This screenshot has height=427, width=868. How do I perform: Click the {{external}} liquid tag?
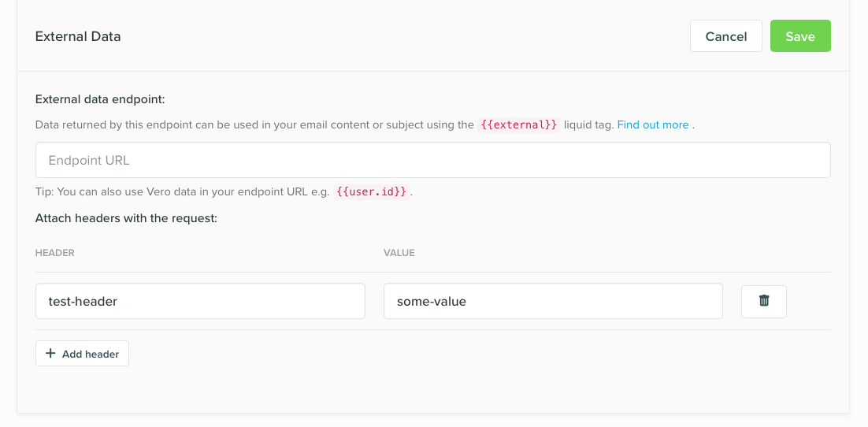click(519, 124)
